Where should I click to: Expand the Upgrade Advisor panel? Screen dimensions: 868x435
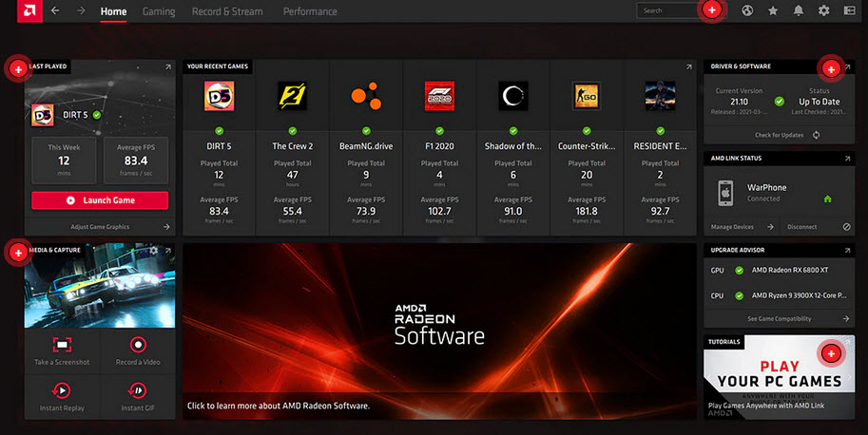(x=847, y=251)
